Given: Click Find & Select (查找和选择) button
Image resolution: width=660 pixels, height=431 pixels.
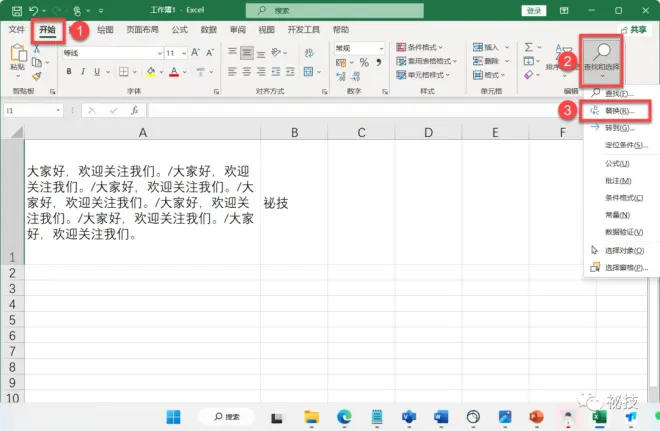Looking at the screenshot, I should coord(601,61).
